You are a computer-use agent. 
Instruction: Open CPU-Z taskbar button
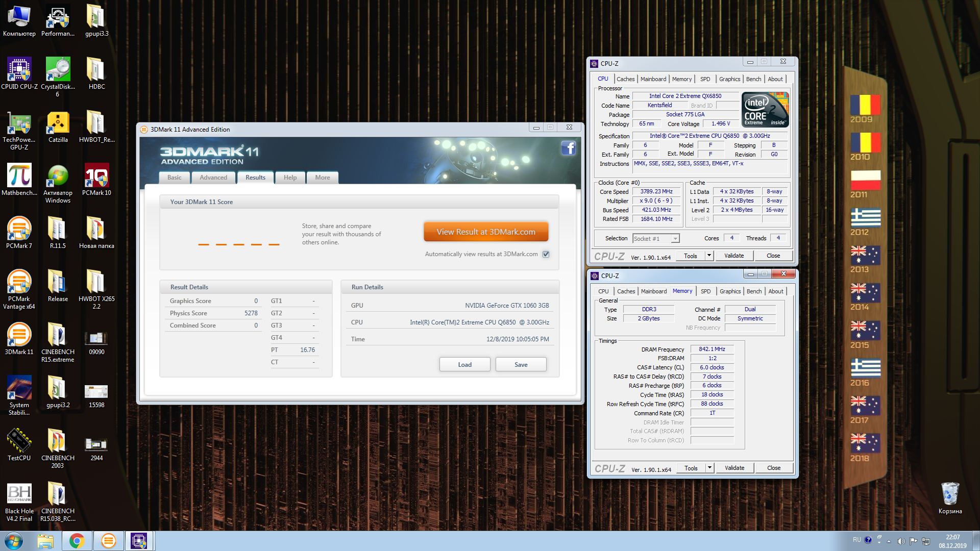click(139, 541)
